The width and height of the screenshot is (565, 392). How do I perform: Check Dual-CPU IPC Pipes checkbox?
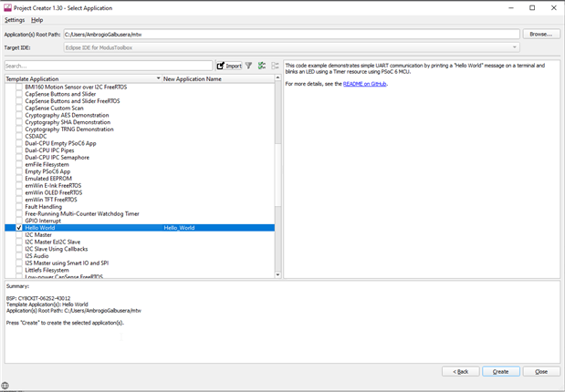point(19,150)
